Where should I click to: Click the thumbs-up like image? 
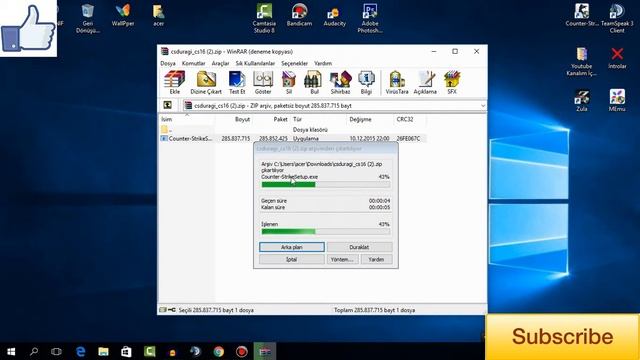tap(28, 28)
